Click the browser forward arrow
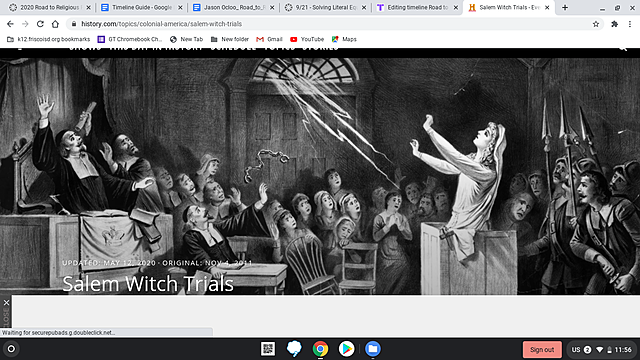The image size is (640, 360). click(x=25, y=24)
